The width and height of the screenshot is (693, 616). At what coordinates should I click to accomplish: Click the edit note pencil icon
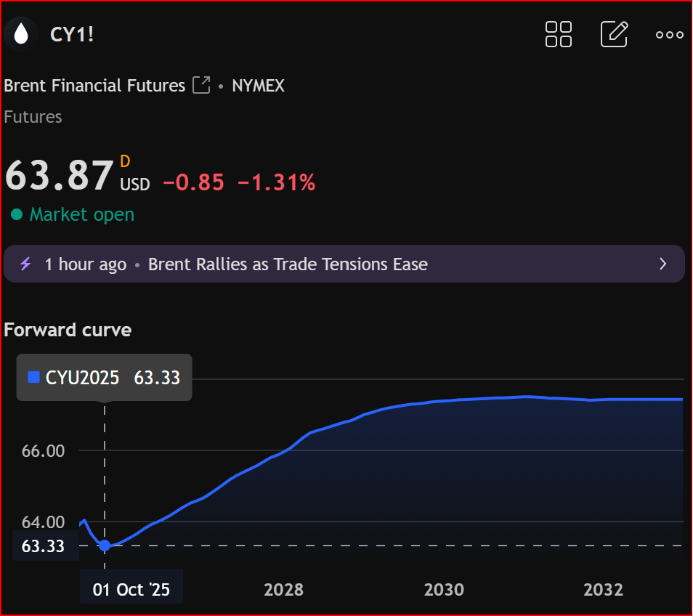(x=614, y=34)
